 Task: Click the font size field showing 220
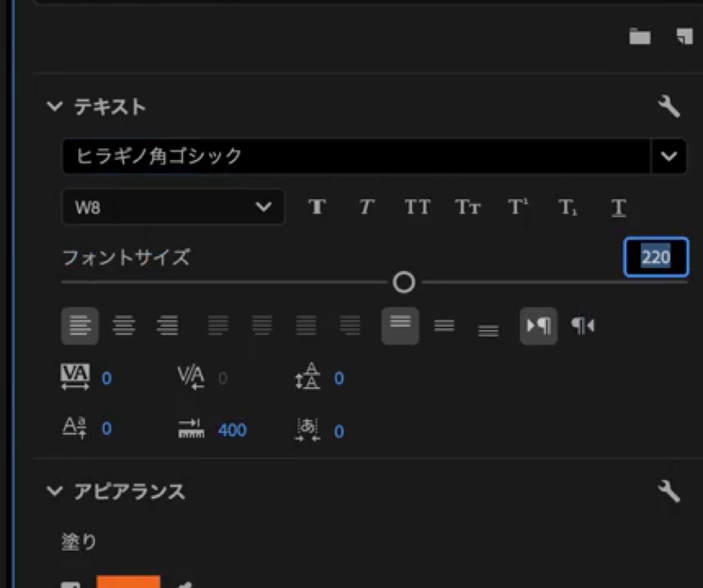656,257
